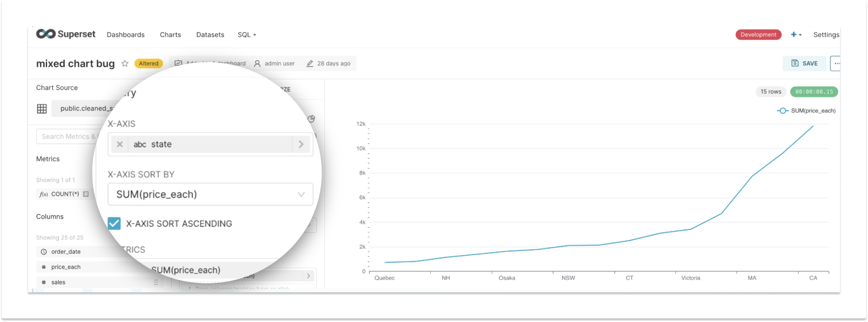Viewport: 868px width, 322px height.
Task: Click the Search Metrics input field
Action: pyautogui.click(x=67, y=137)
